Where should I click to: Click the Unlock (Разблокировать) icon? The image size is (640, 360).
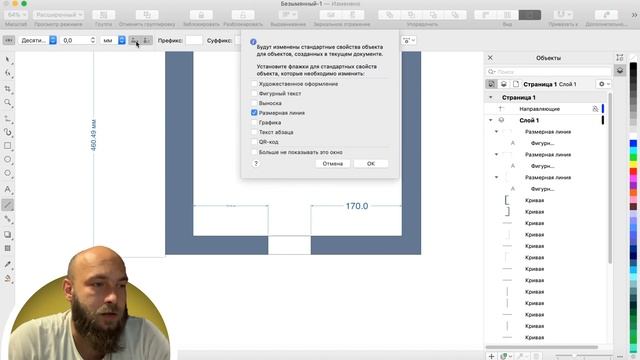pyautogui.click(x=243, y=15)
